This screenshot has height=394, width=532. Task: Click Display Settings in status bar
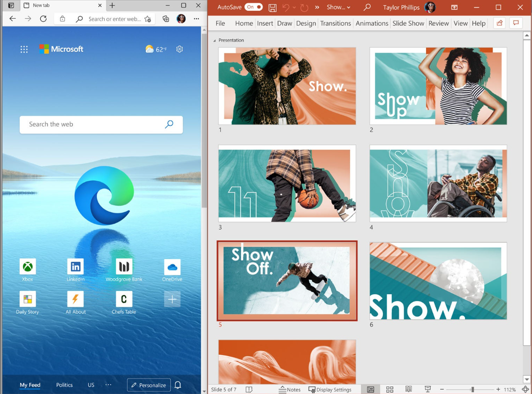[x=330, y=390]
